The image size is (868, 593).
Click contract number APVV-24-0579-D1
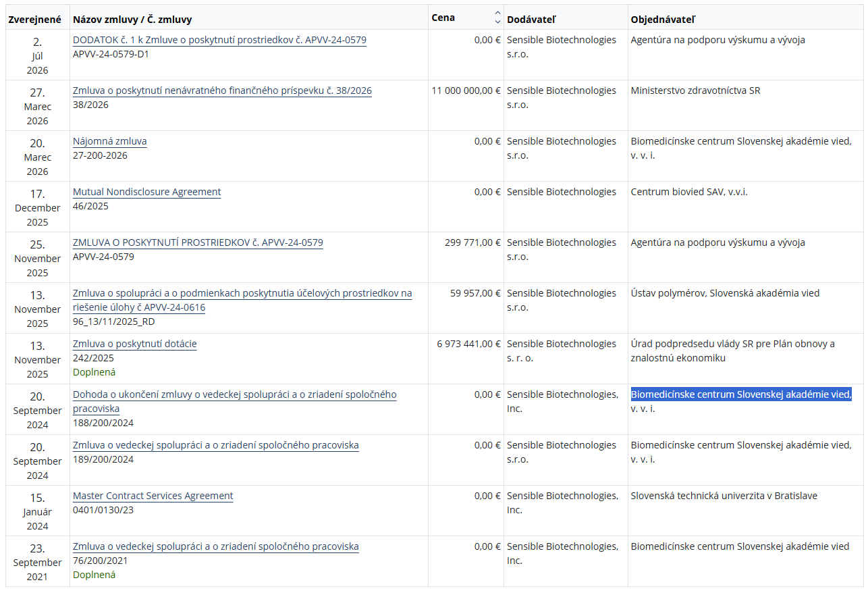(x=111, y=54)
